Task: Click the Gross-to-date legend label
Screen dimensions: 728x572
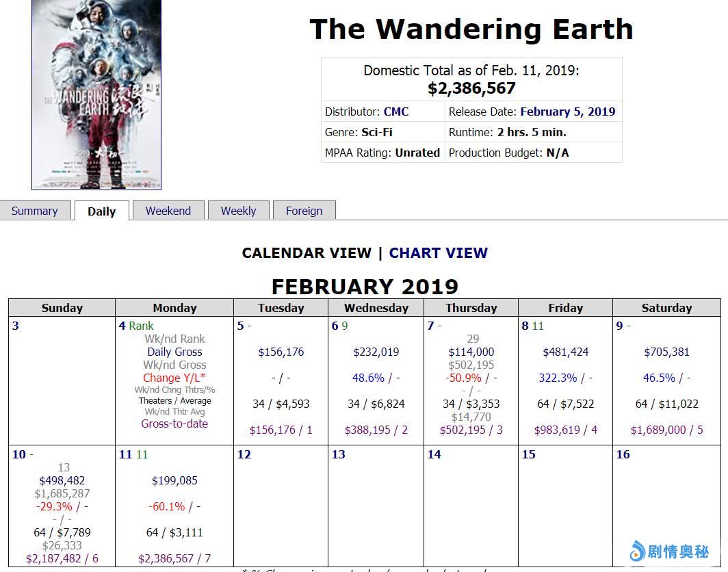Action: pyautogui.click(x=174, y=424)
